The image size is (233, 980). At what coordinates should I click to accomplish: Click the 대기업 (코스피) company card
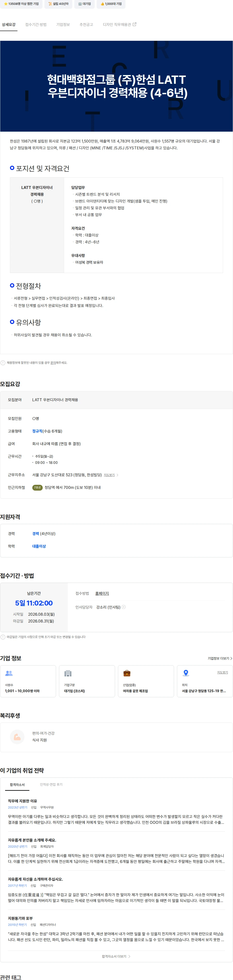pos(87,681)
